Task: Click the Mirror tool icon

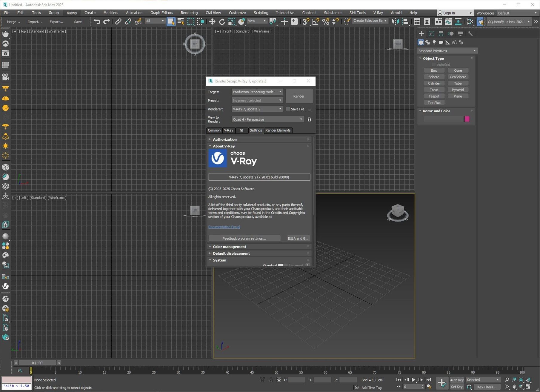Action: point(395,21)
